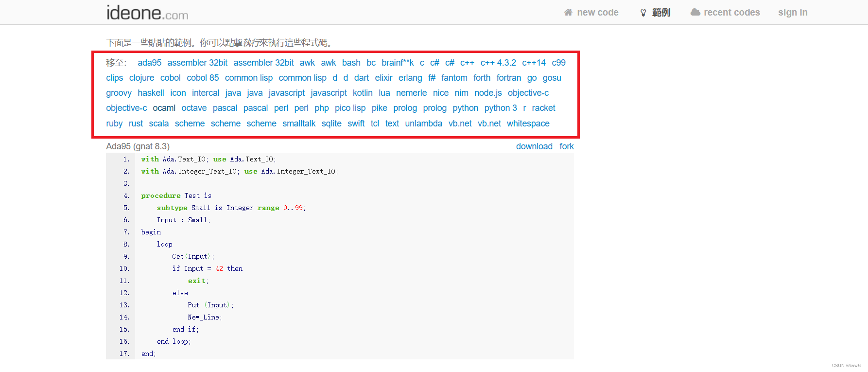The height and width of the screenshot is (372, 868).
Task: Download the Ada95 sample code
Action: coord(534,146)
